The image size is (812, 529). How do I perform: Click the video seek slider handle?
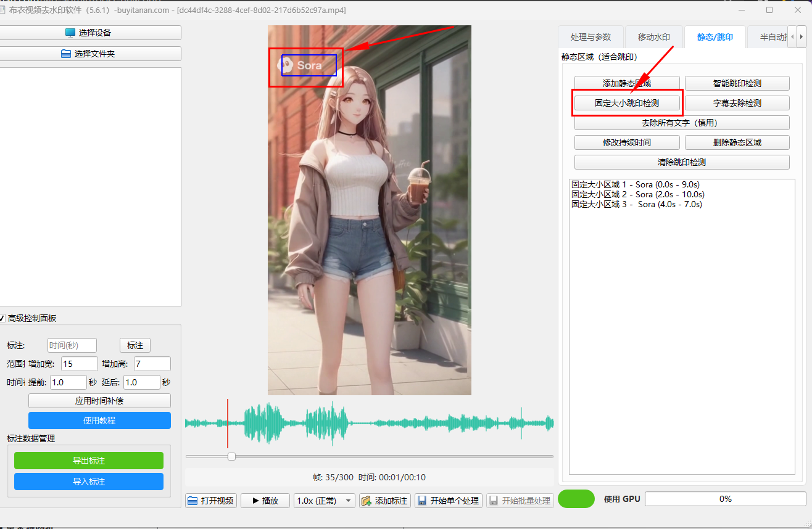(x=231, y=456)
